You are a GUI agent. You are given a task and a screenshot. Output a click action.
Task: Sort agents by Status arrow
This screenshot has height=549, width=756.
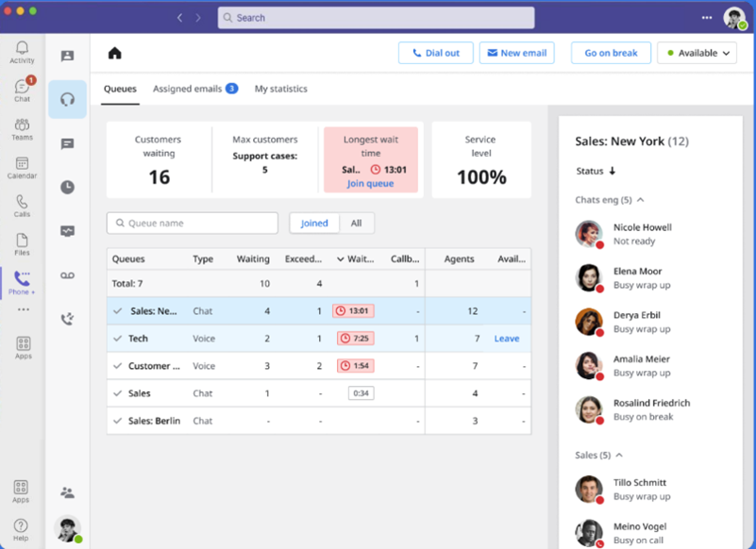612,171
